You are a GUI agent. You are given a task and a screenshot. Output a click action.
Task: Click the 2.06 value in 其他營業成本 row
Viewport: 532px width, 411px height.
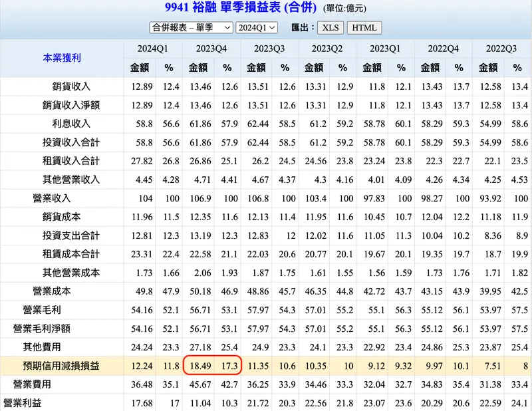pos(203,273)
